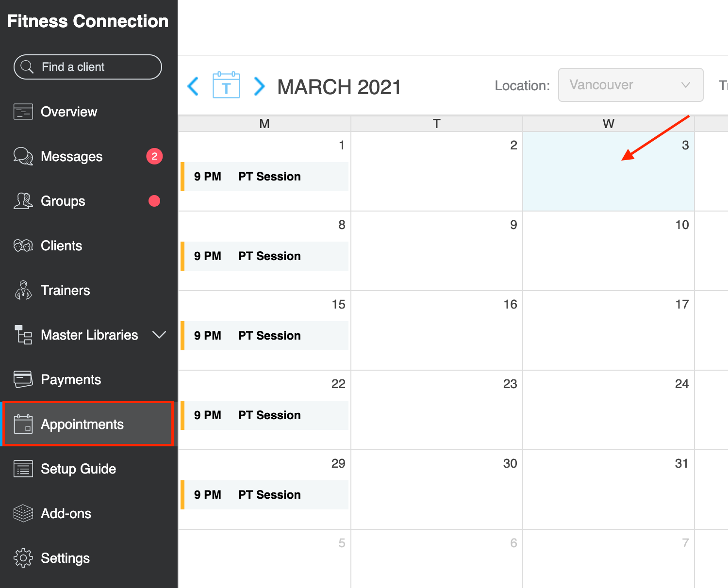Select March 24 calendar cell
Screen dimensions: 728x588
pos(609,410)
